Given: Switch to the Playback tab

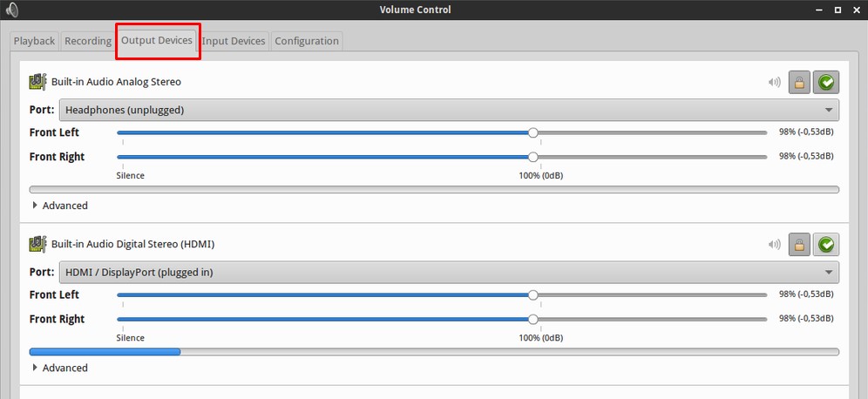Looking at the screenshot, I should pyautogui.click(x=35, y=41).
